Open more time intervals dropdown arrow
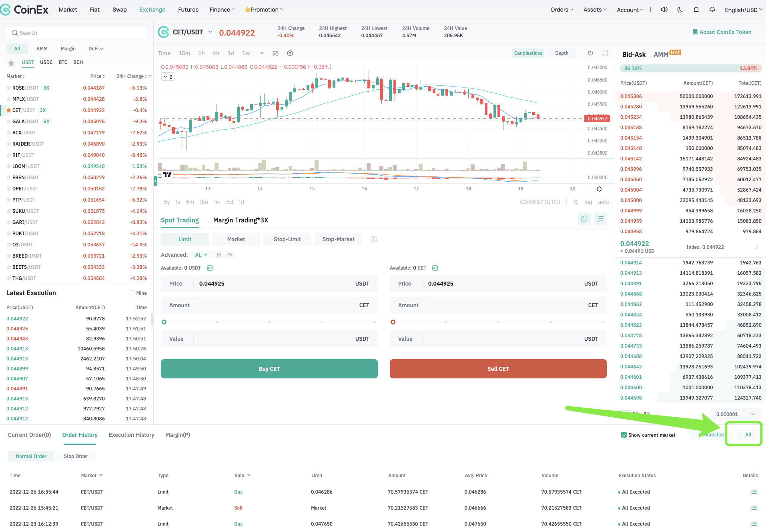The width and height of the screenshot is (766, 532). click(x=262, y=53)
